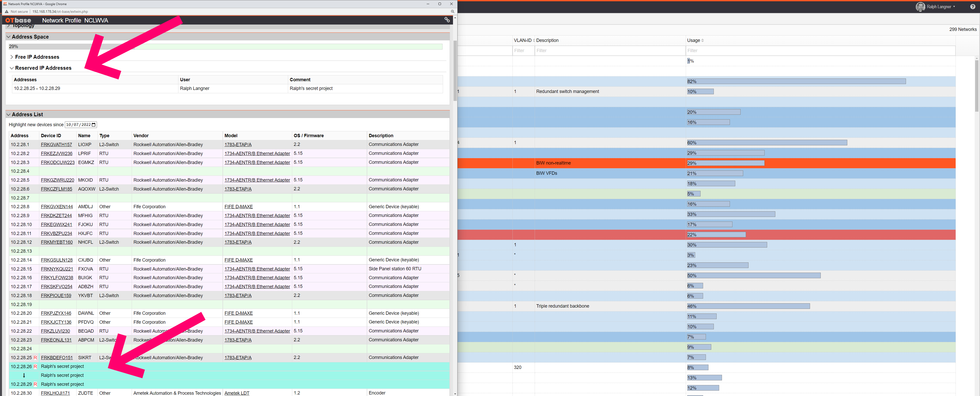Click the VLAN-ID column sort arrows
The height and width of the screenshot is (396, 980).
pos(533,40)
